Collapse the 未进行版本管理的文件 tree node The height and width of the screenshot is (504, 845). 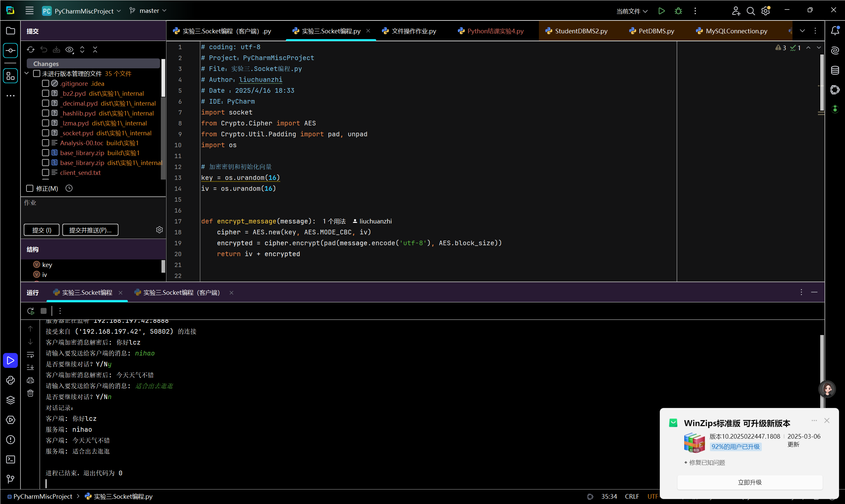(x=27, y=74)
